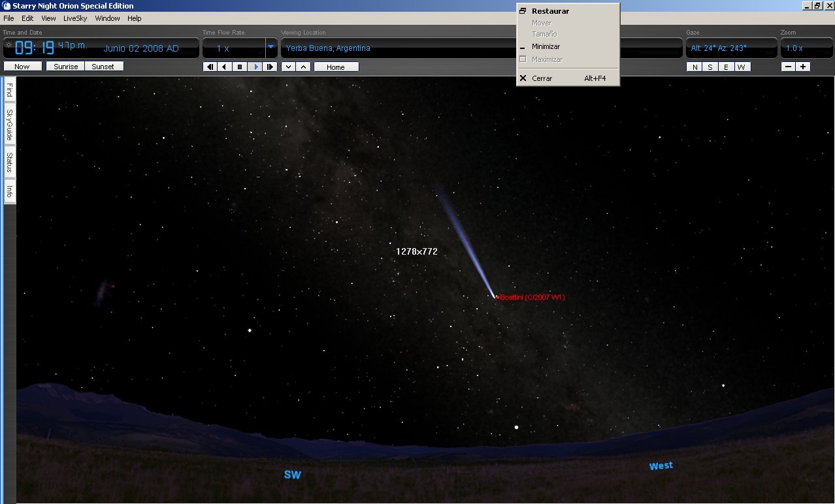835x504 pixels.
Task: Step time forward one step
Action: coord(270,67)
